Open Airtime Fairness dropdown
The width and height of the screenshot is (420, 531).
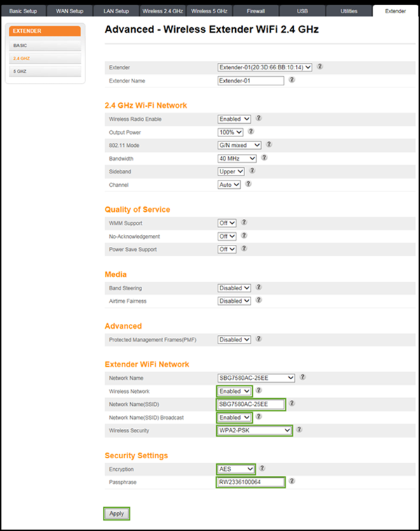(234, 301)
